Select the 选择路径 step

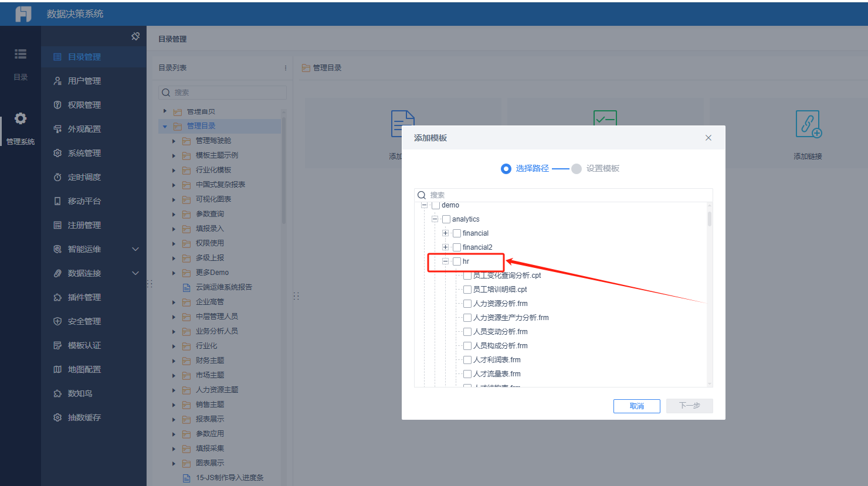[525, 169]
